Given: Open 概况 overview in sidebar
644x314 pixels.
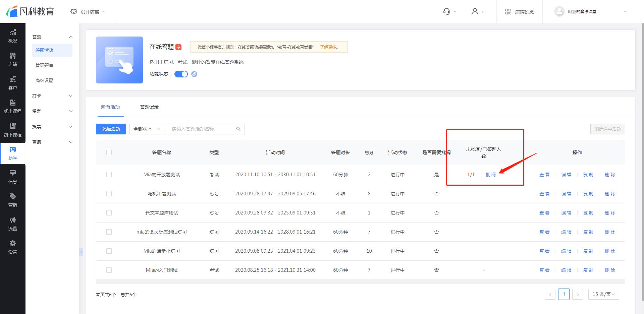Looking at the screenshot, I should pyautogui.click(x=13, y=36).
